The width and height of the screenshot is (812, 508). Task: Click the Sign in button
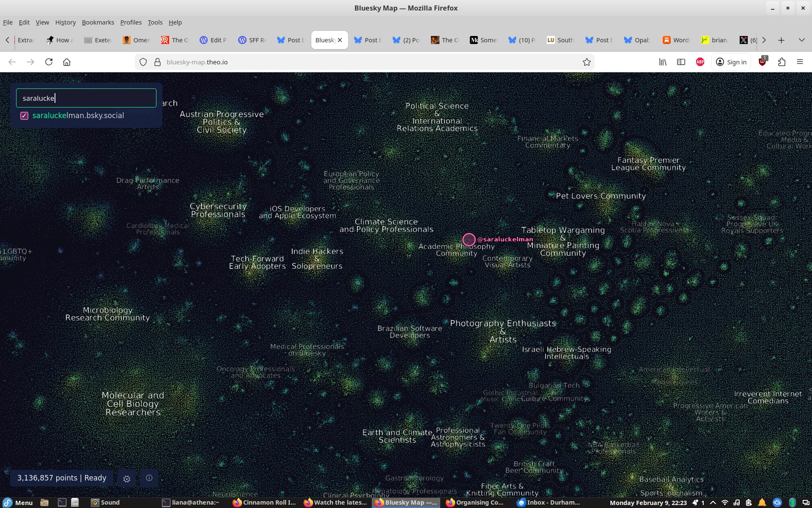pos(731,62)
